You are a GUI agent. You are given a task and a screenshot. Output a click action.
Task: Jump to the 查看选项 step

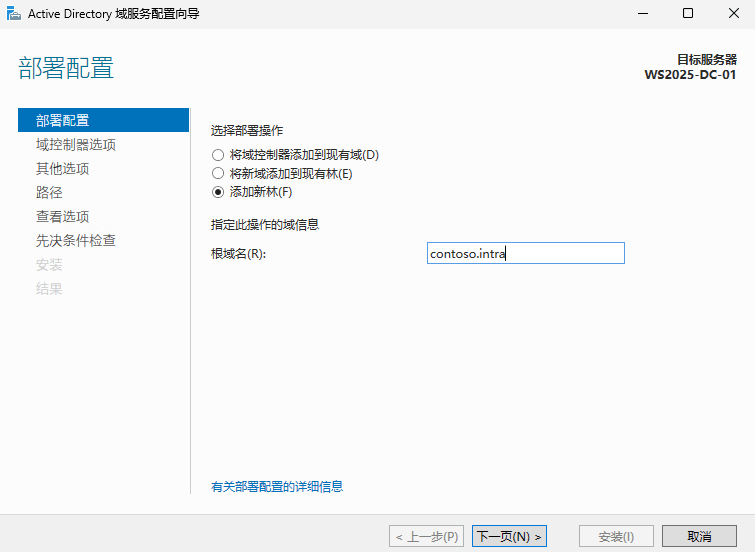click(62, 216)
